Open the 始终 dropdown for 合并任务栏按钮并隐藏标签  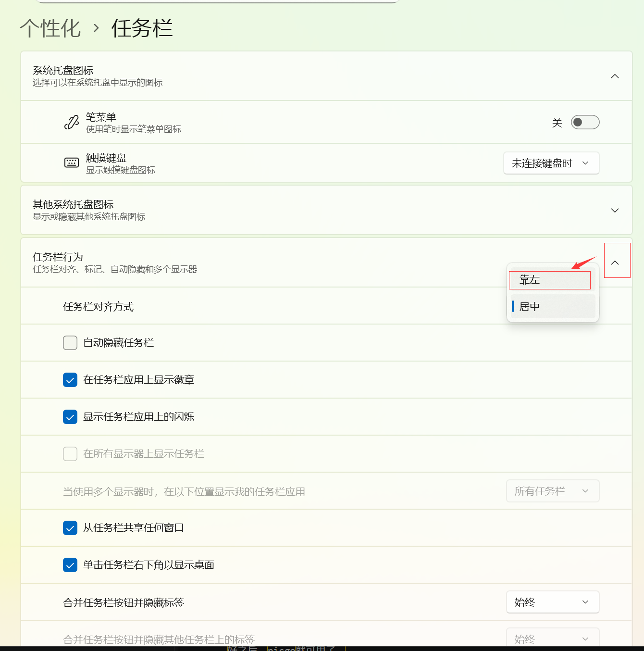(553, 602)
